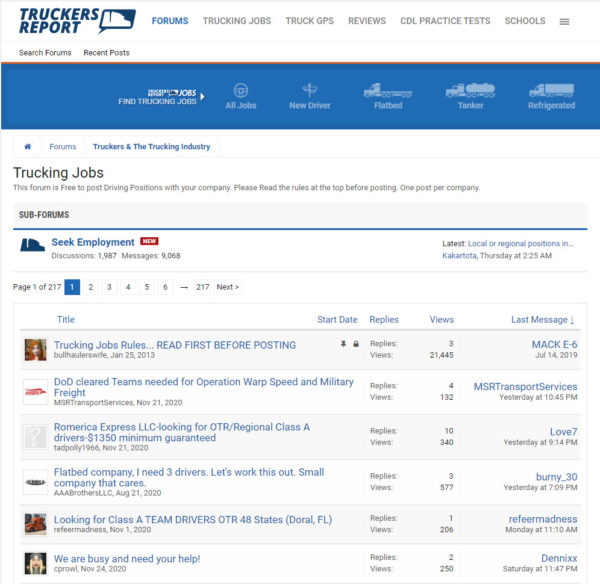Open refeermadness red truck avatar
600x584 pixels.
click(36, 524)
